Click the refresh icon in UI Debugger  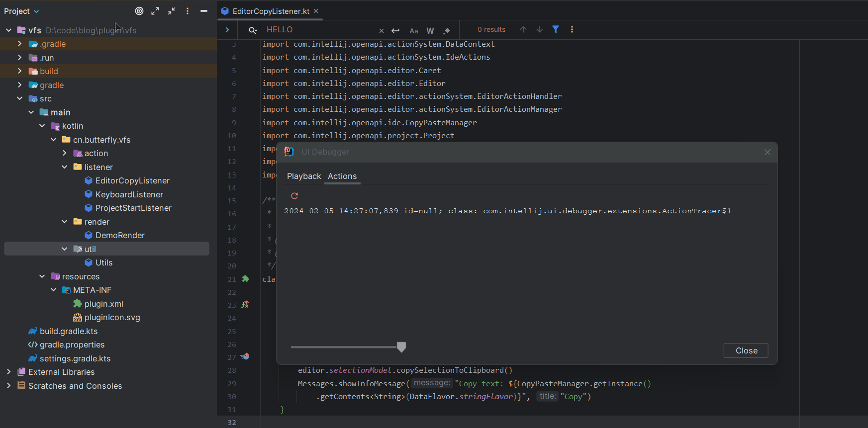point(294,196)
